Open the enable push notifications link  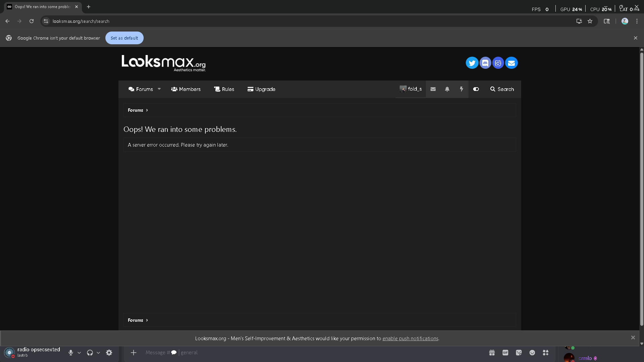410,338
